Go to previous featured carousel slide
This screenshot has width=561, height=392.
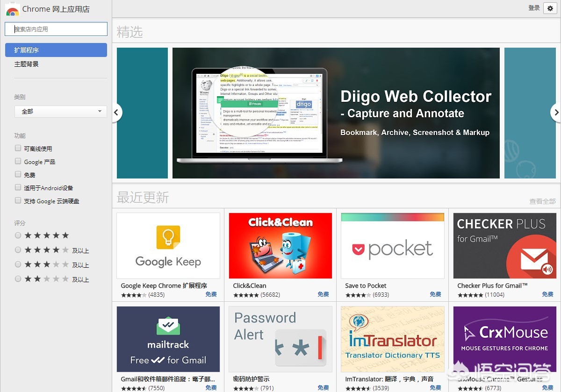click(117, 113)
